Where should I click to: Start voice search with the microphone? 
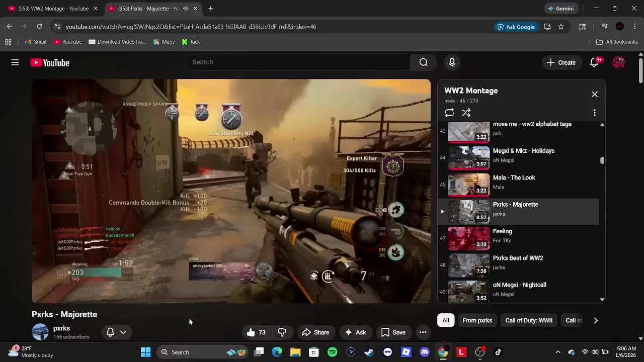tap(452, 62)
